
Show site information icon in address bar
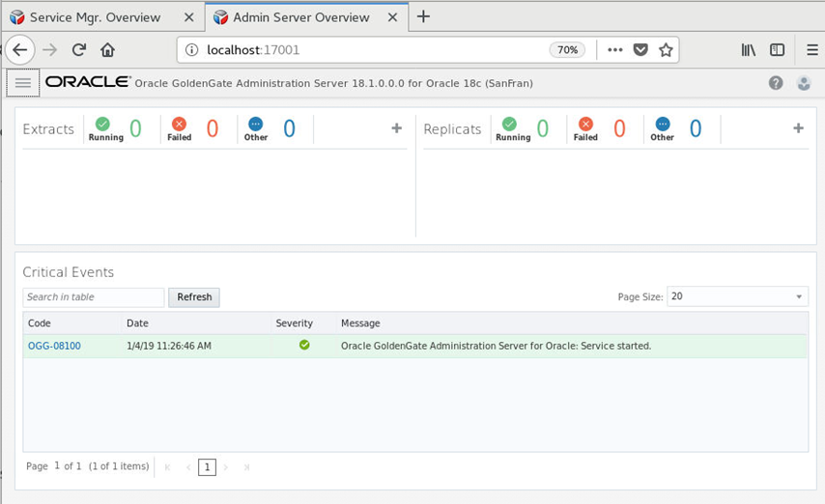(192, 50)
